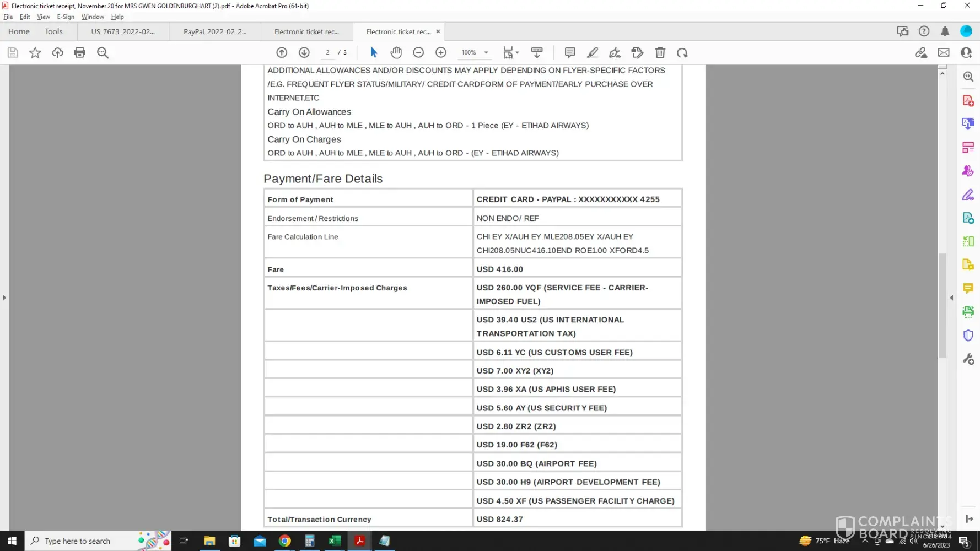Screen dimensions: 980x551
Task: Select the Highlight text pen tool
Action: point(593,53)
